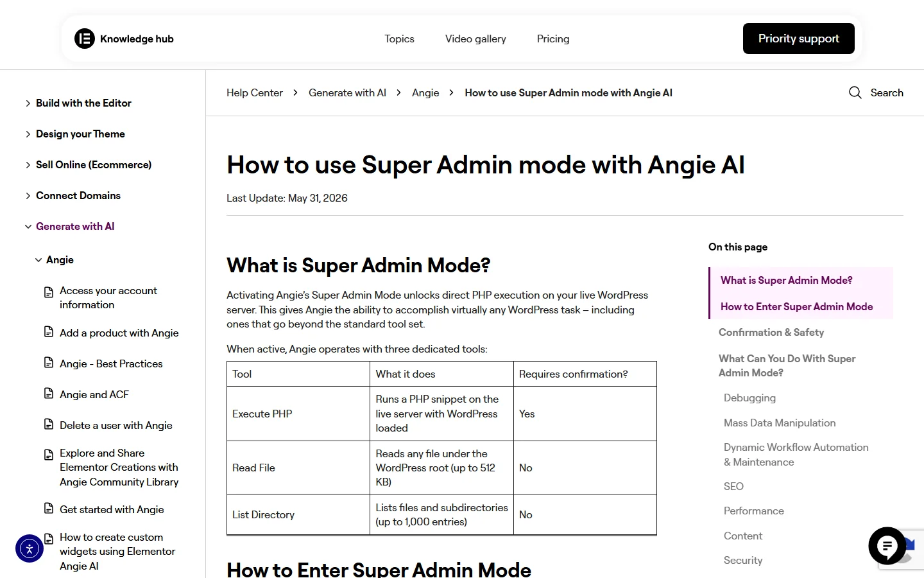Click the Elementor logo icon
The height and width of the screenshot is (578, 924).
coord(85,39)
